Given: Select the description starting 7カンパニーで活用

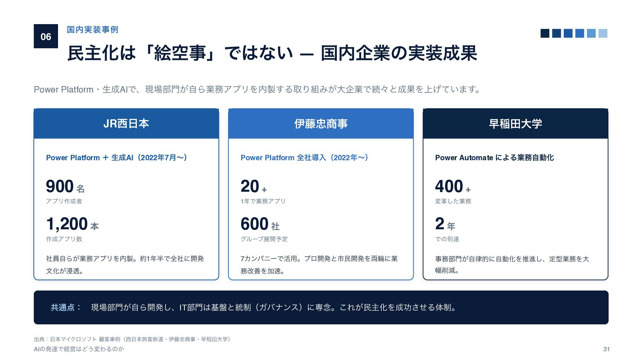Looking at the screenshot, I should 319,265.
